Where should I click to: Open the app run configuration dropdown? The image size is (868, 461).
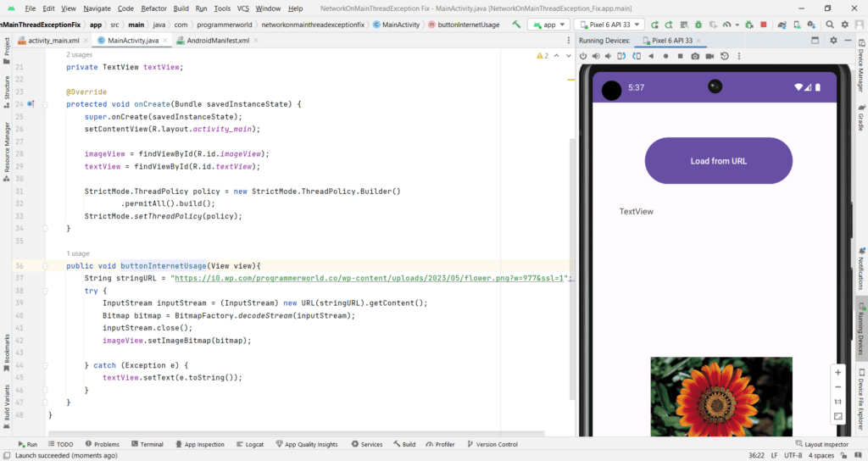pos(549,25)
